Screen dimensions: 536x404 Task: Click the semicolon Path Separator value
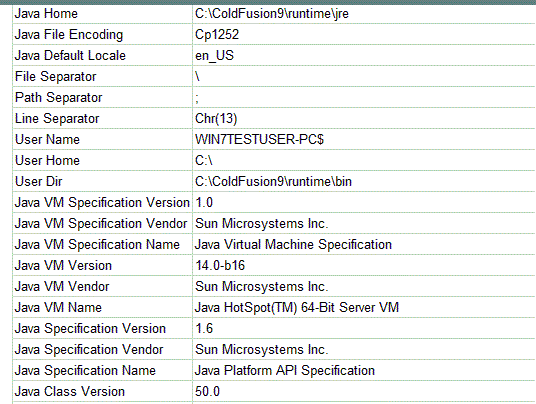197,99
